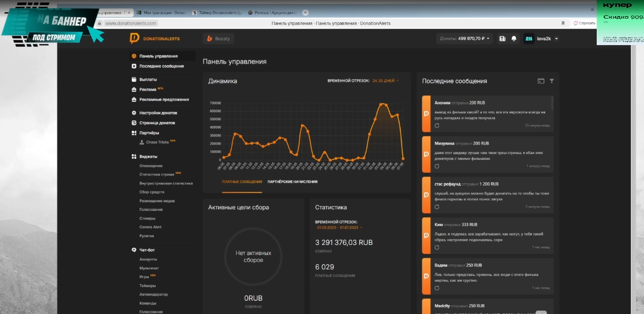Click the orange donation icon on Мизулина's message
The width and height of the screenshot is (644, 314).
(426, 154)
